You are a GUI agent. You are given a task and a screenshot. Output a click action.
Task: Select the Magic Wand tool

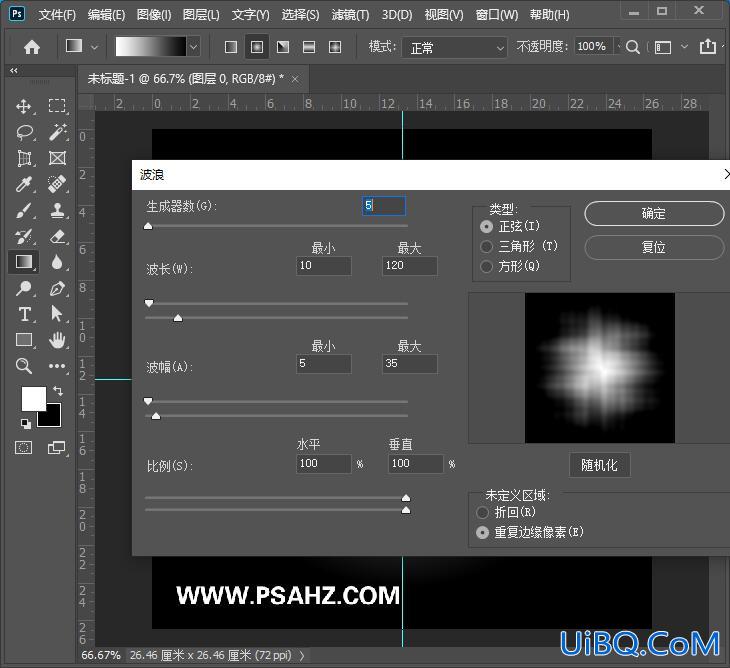57,133
